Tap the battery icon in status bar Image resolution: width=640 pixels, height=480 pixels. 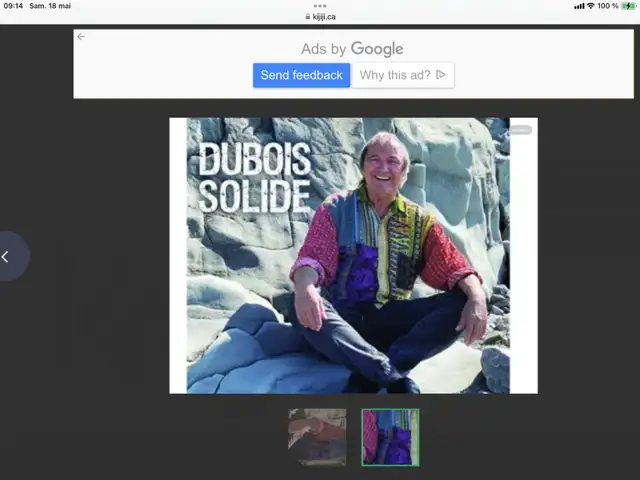[x=628, y=6]
